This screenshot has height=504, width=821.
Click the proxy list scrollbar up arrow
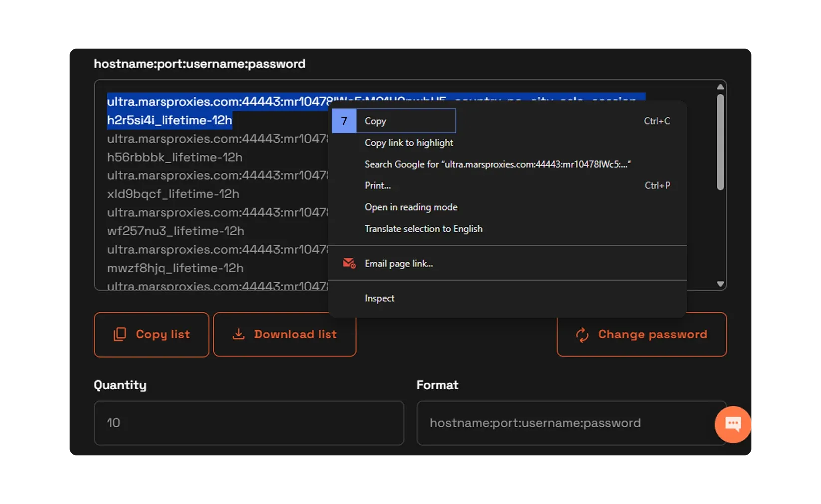click(720, 87)
